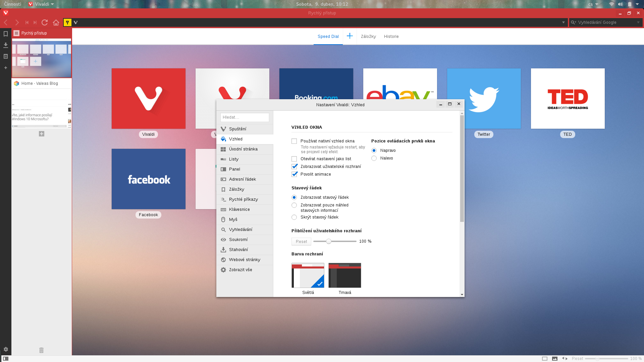Switch to the Speed Dial tab
The image size is (644, 362).
click(328, 37)
